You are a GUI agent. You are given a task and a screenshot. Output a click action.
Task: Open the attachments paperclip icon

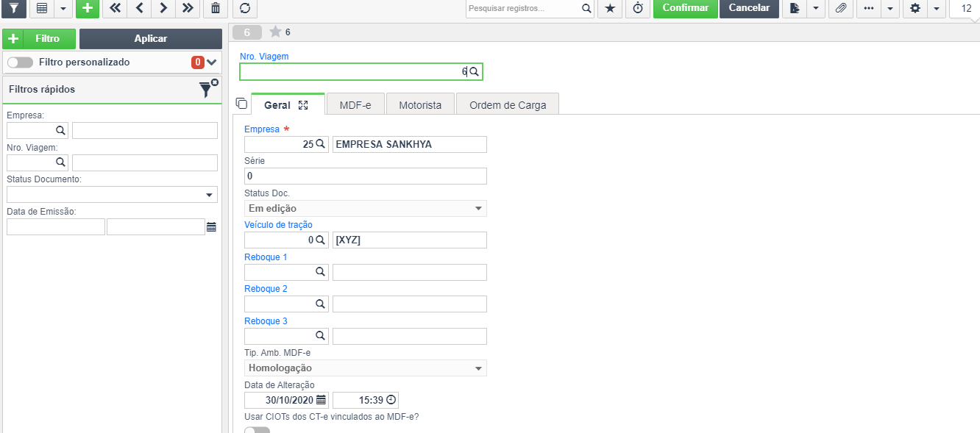click(840, 8)
